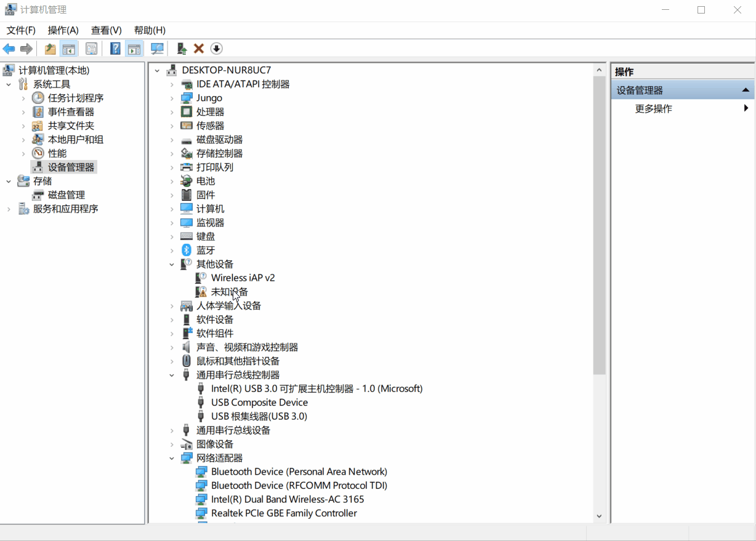Click the Scan for hardware changes icon
The image size is (756, 541).
tap(156, 49)
